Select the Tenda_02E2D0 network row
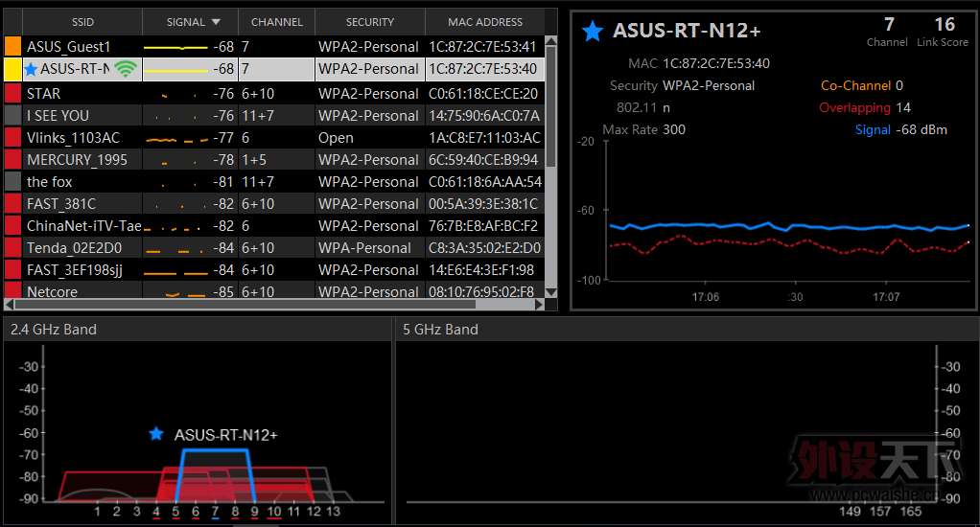This screenshot has height=527, width=980. 274,248
